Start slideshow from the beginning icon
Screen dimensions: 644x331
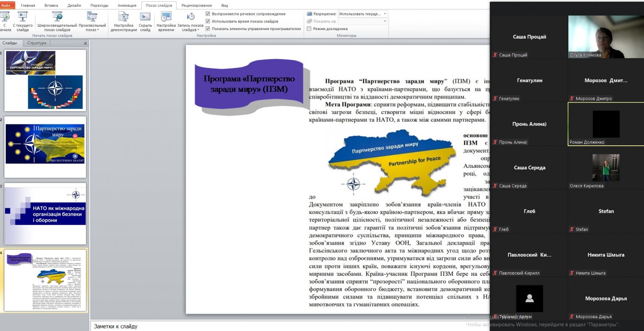[5, 21]
